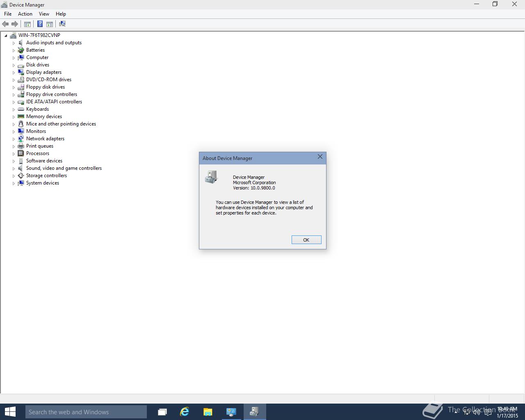
Task: Click the blue Help question mark icon
Action: [x=40, y=24]
